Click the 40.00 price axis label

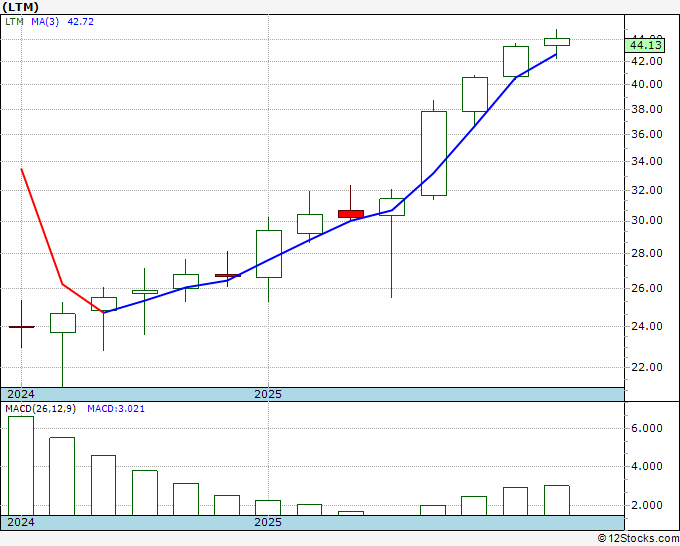[647, 84]
